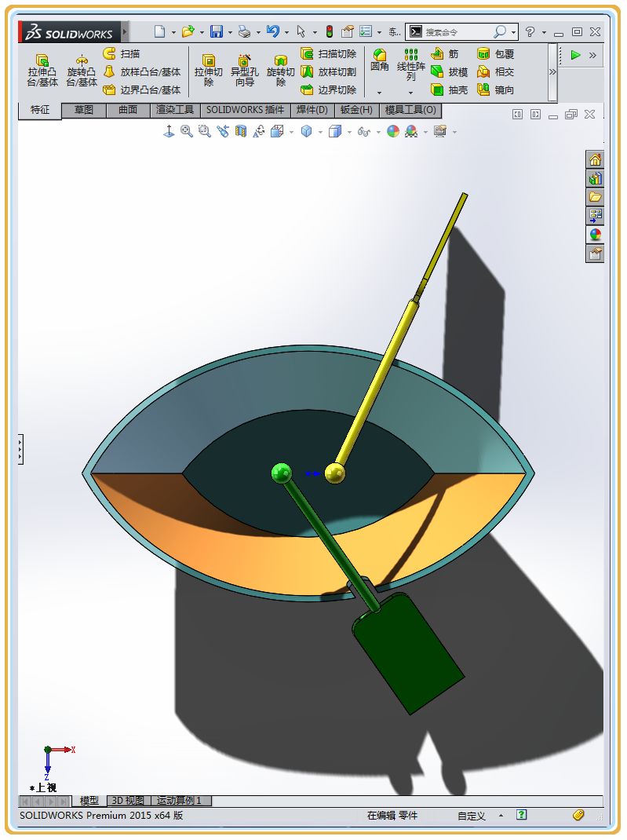Open View Palette icon in task pane

tap(595, 216)
